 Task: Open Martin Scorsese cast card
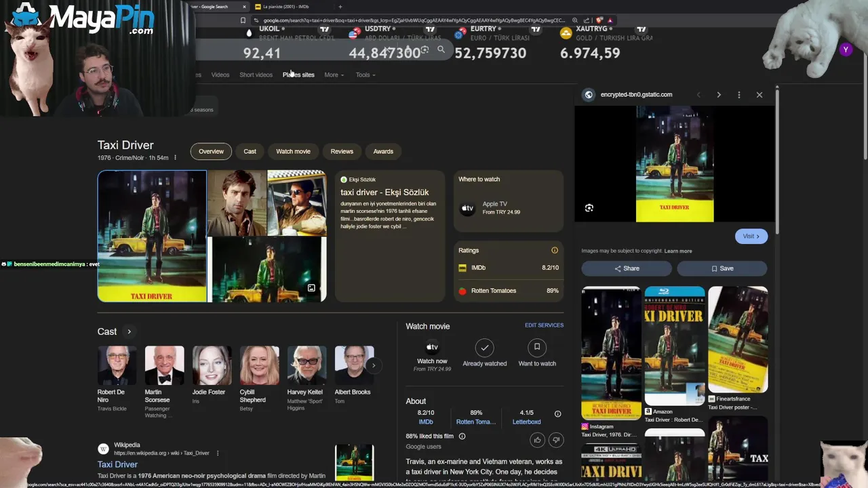[164, 382]
